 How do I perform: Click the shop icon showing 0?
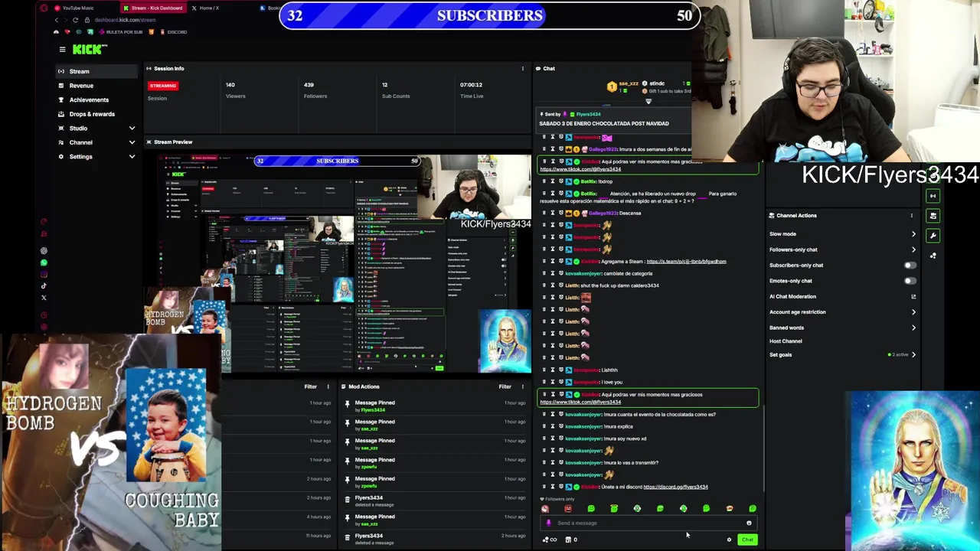[x=570, y=540]
